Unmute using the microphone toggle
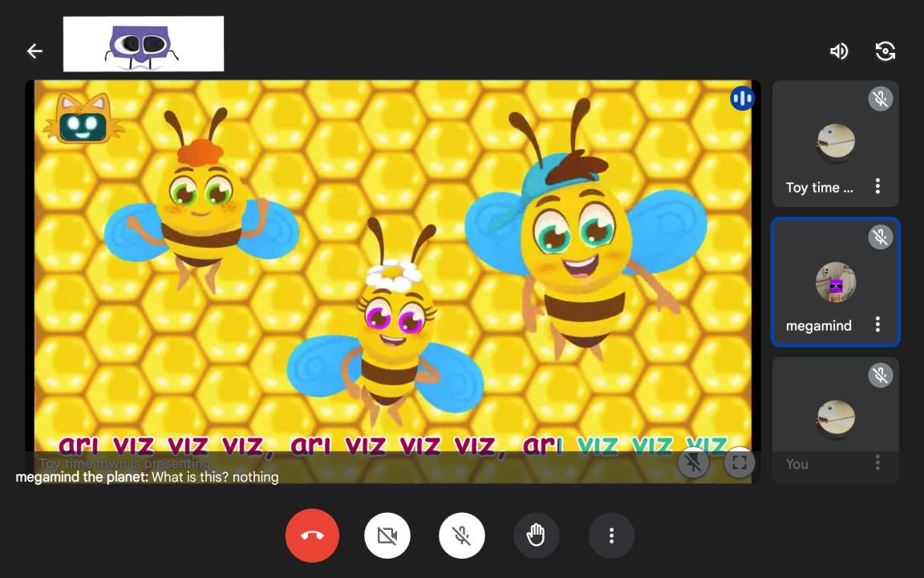This screenshot has height=578, width=924. 462,535
